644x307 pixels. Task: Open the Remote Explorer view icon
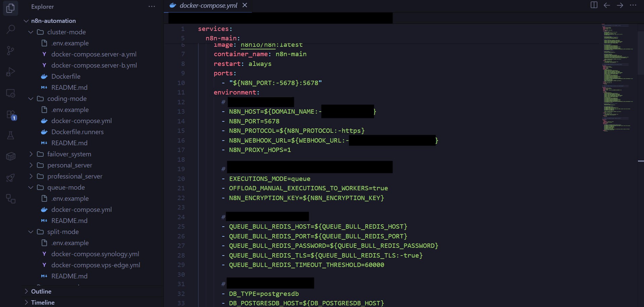(x=10, y=93)
